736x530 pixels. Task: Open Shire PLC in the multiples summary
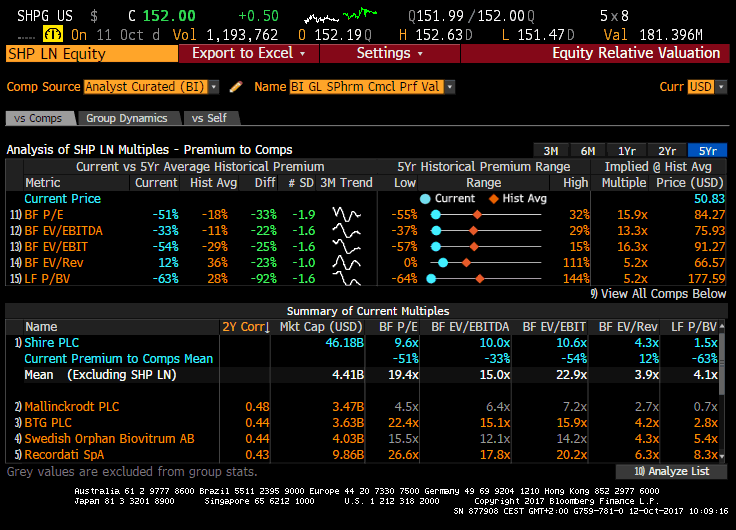[x=52, y=343]
